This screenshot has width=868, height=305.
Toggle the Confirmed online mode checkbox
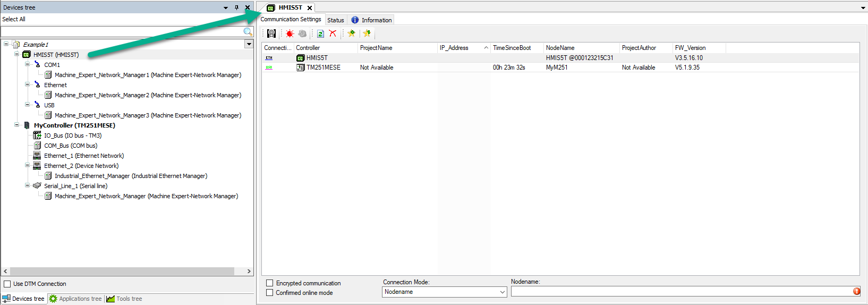[x=270, y=293]
